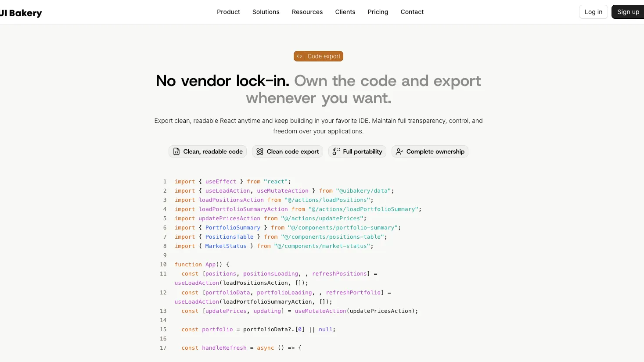Open the Product menu

228,12
